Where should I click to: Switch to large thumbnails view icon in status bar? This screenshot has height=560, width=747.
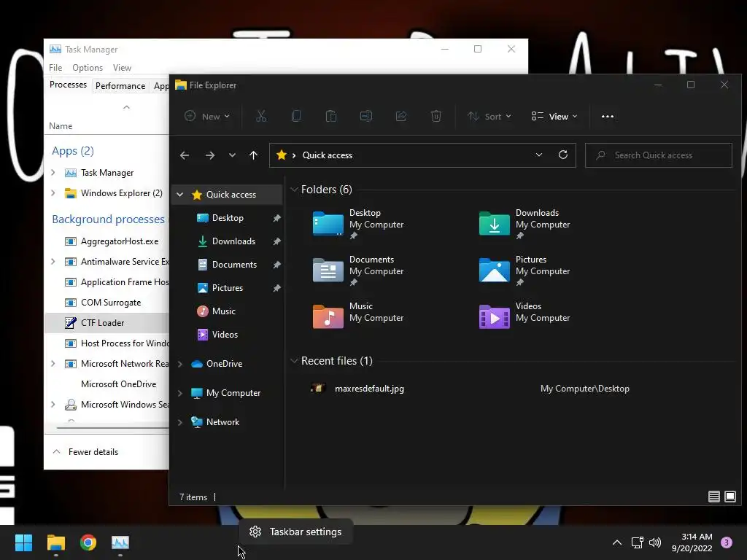coord(729,497)
